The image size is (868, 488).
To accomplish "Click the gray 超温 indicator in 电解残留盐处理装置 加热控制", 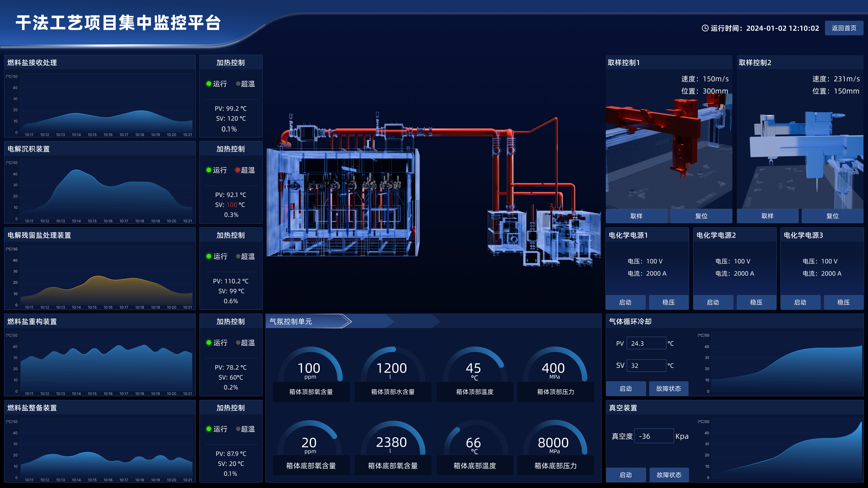I will [238, 256].
